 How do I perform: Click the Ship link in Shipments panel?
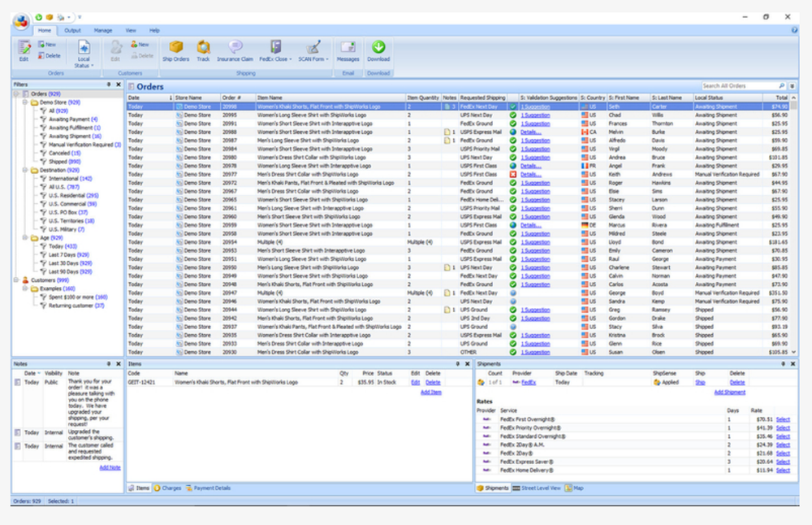(700, 383)
